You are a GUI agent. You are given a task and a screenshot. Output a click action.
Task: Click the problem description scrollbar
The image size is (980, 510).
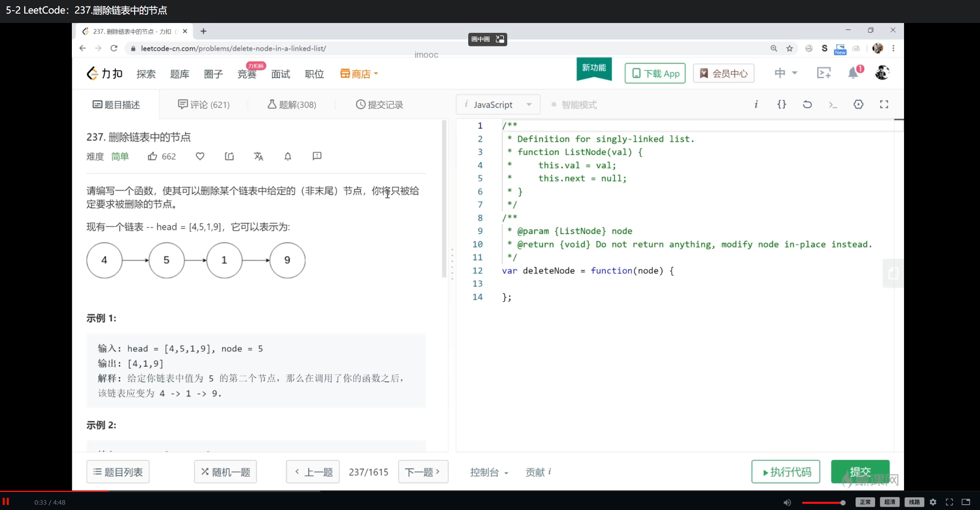[444, 197]
